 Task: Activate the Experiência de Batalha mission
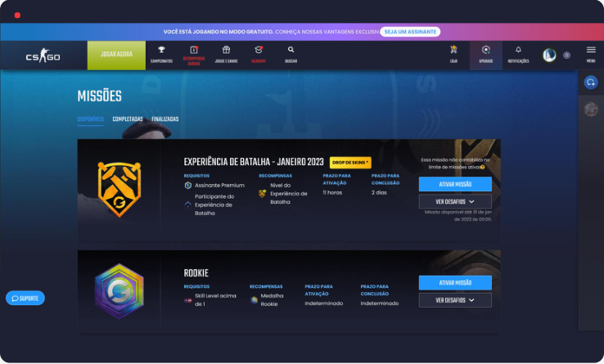(x=455, y=184)
